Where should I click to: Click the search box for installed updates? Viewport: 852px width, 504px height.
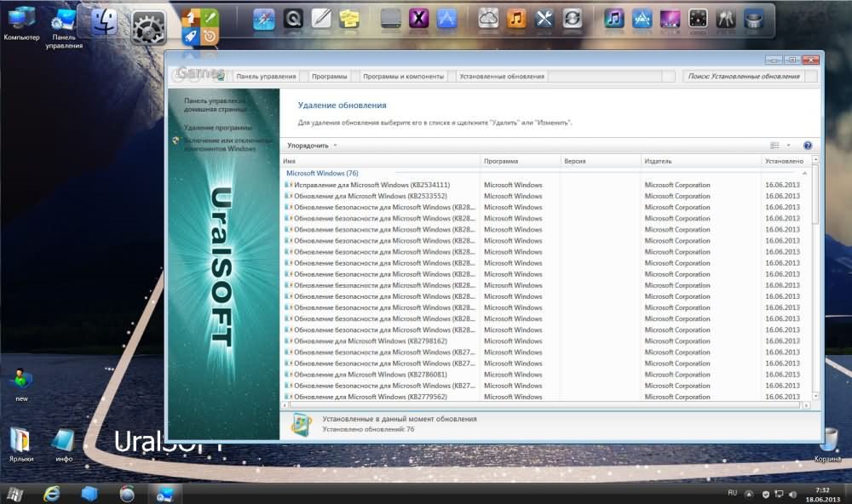pyautogui.click(x=744, y=77)
